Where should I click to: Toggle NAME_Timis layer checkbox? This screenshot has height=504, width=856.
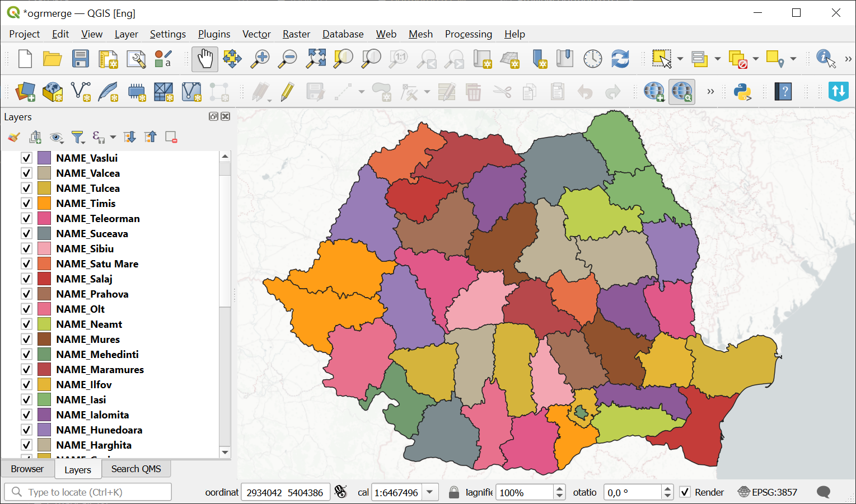[x=26, y=204]
